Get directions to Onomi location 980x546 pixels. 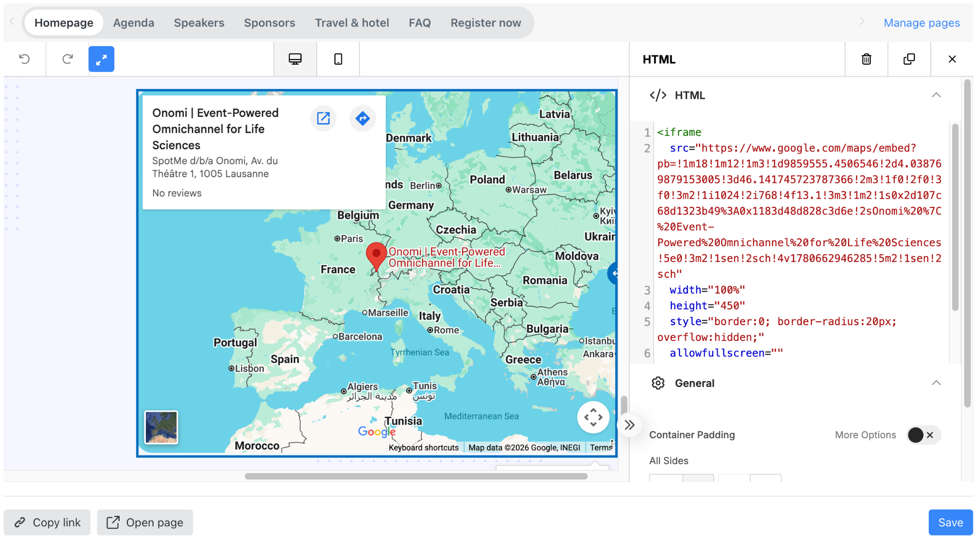point(363,118)
